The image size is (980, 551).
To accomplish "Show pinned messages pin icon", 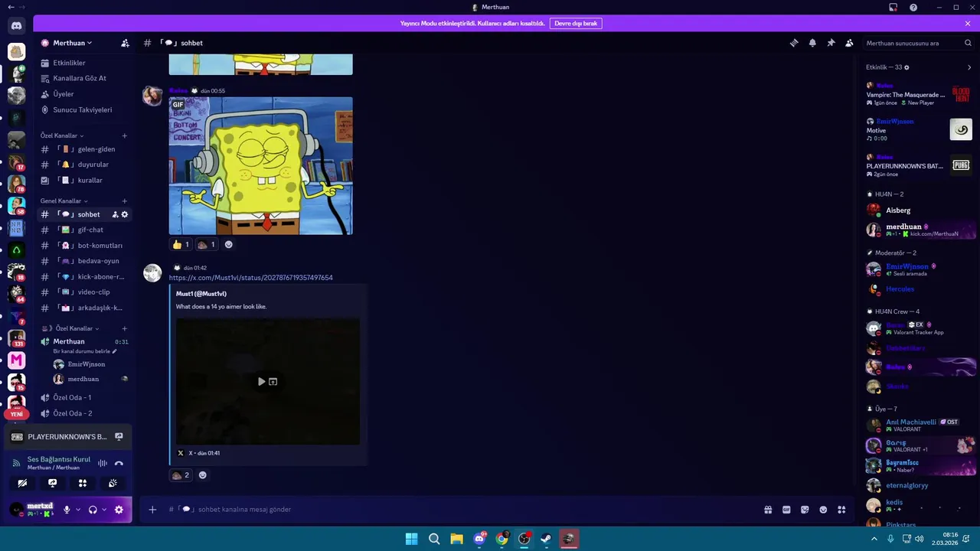I will point(831,43).
